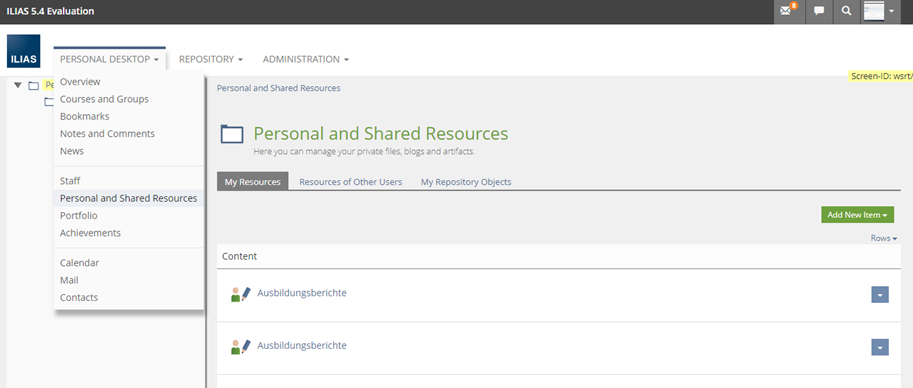Select Contacts menu entry

(x=79, y=297)
